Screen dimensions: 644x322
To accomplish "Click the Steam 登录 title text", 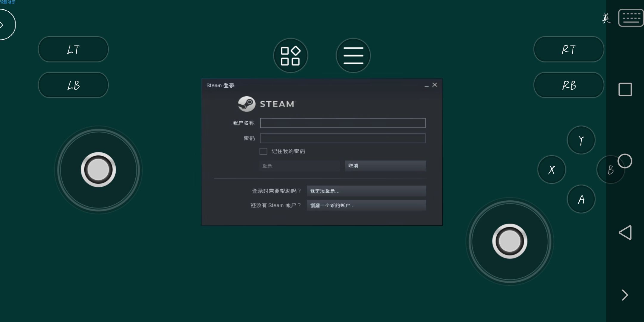I will pos(220,86).
